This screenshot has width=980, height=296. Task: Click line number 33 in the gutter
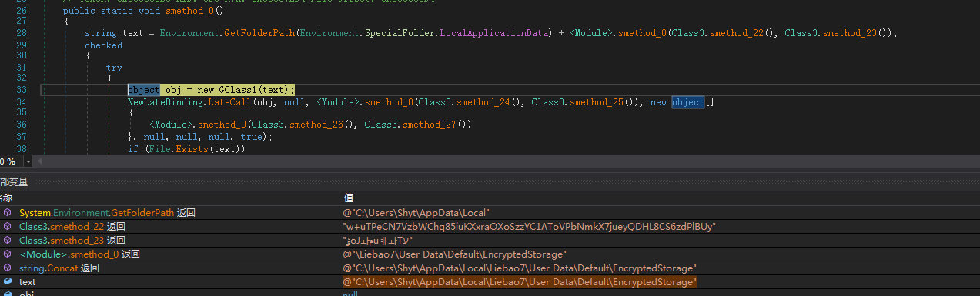pos(22,91)
